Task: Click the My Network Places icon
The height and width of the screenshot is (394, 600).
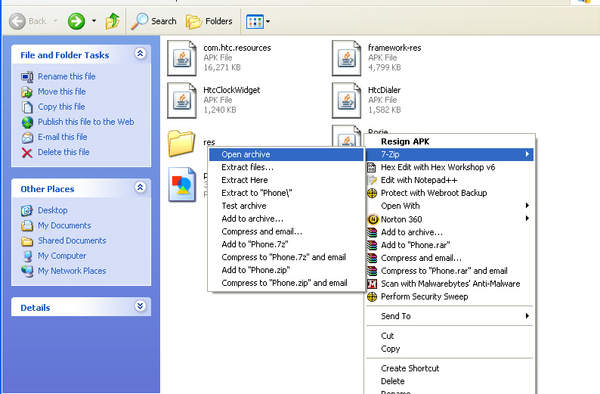Action: 27,271
